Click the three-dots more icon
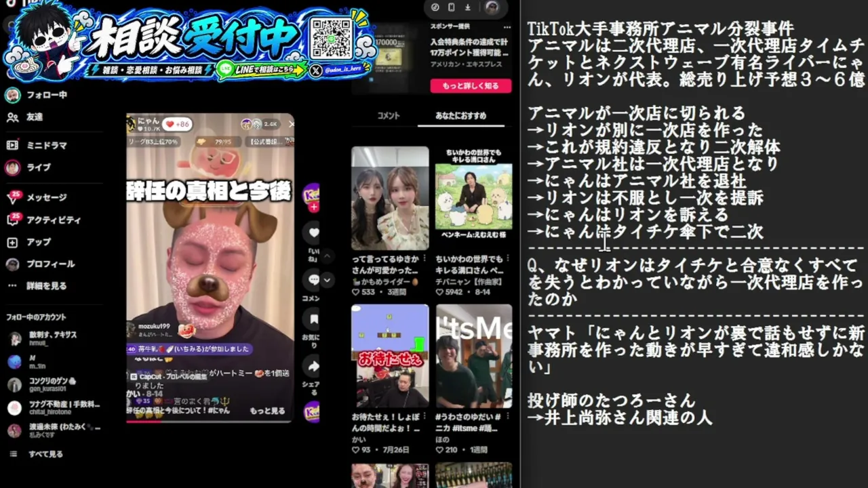This screenshot has height=488, width=868. click(12, 286)
